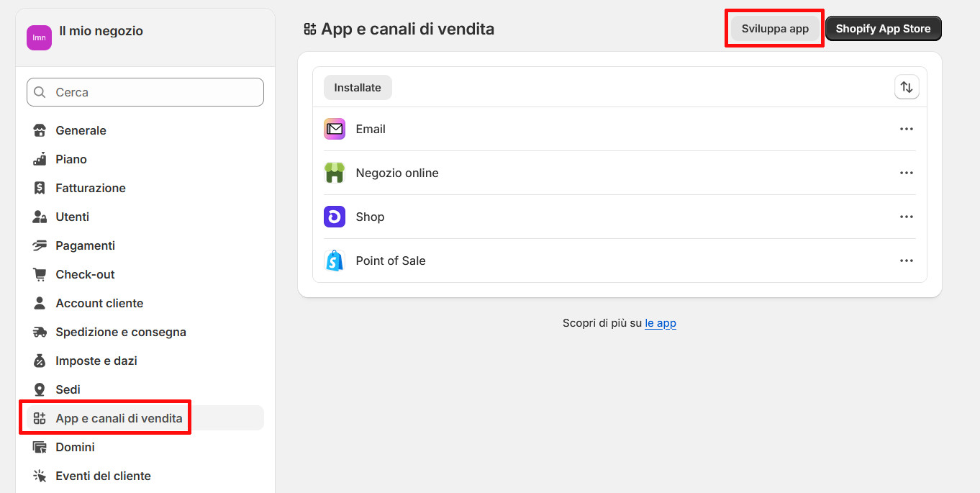Open Generale settings
Viewport: 980px width, 493px height.
pyautogui.click(x=145, y=130)
